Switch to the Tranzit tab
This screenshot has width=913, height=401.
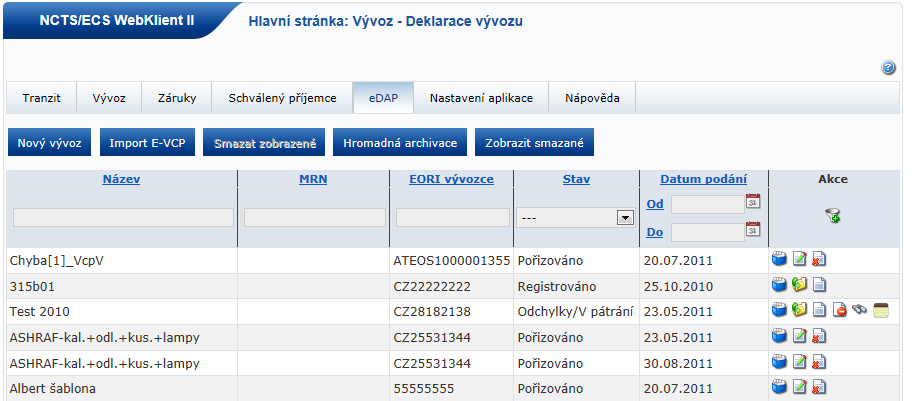point(42,98)
